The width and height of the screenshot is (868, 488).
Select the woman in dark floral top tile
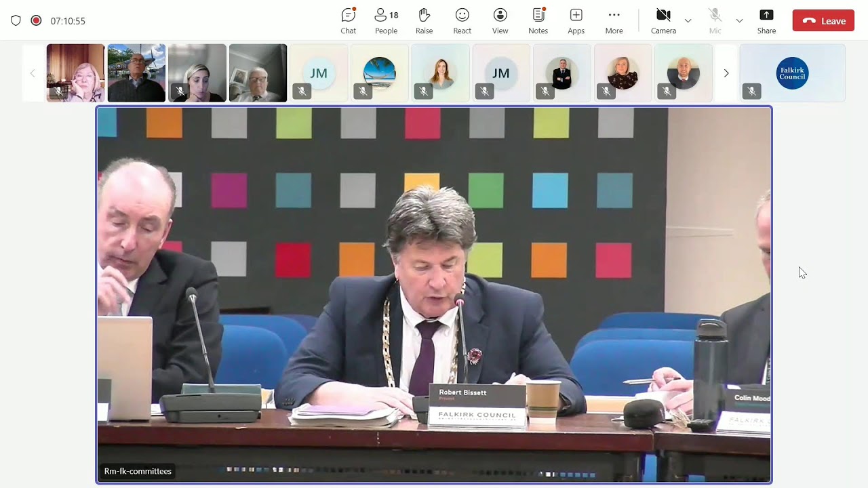click(623, 73)
